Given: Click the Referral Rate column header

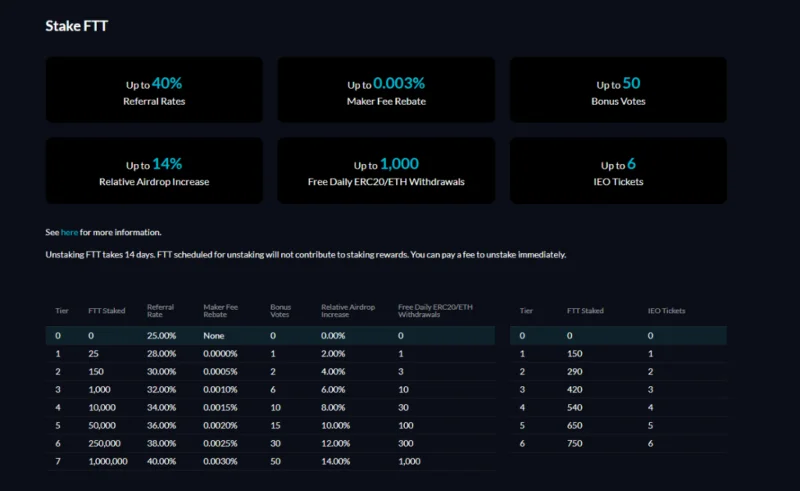Looking at the screenshot, I should 160,311.
